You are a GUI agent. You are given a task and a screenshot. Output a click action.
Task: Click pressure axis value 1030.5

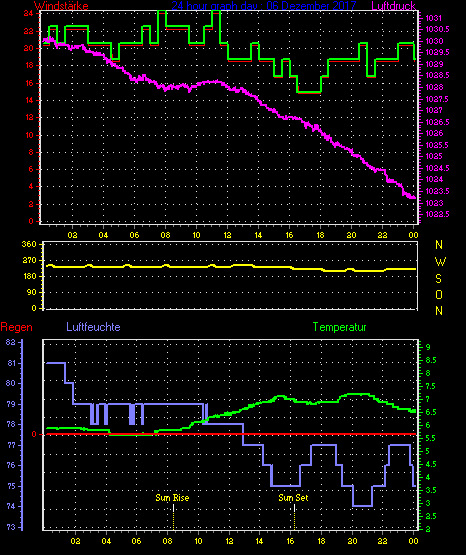coord(437,29)
